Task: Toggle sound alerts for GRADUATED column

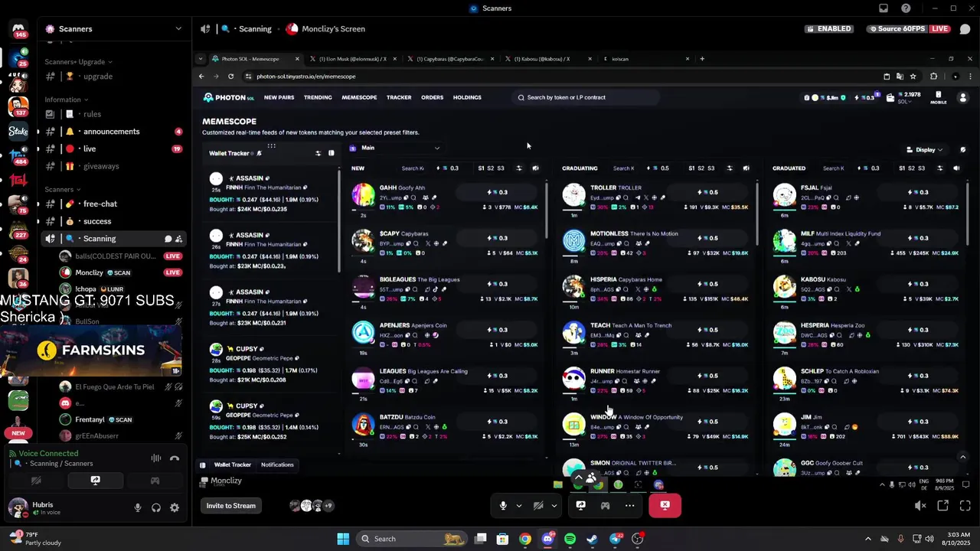Action: pyautogui.click(x=956, y=168)
